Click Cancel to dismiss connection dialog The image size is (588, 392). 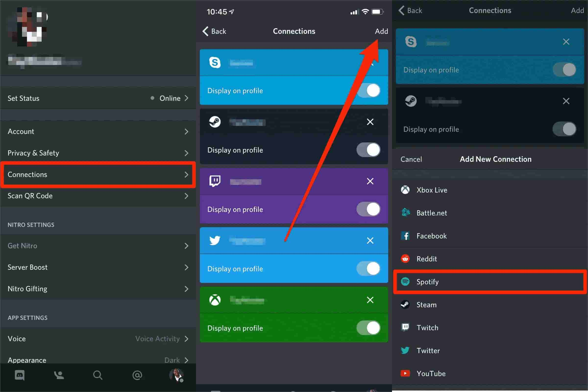[x=411, y=158]
